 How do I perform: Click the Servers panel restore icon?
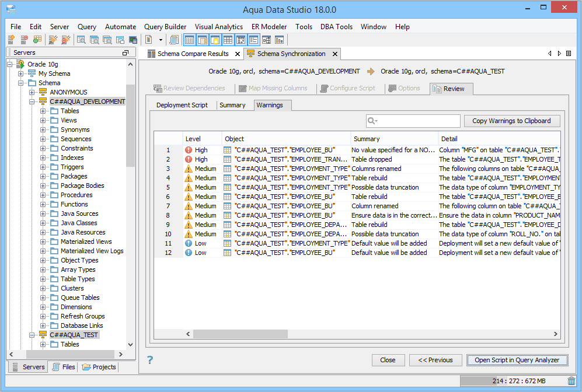[126, 52]
